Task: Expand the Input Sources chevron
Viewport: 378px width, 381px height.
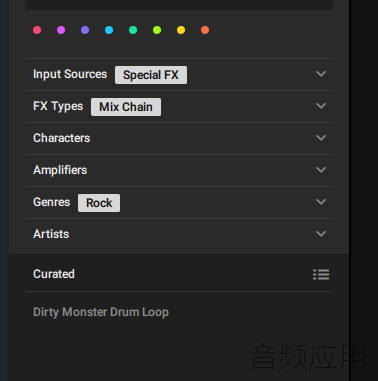Action: [x=321, y=74]
